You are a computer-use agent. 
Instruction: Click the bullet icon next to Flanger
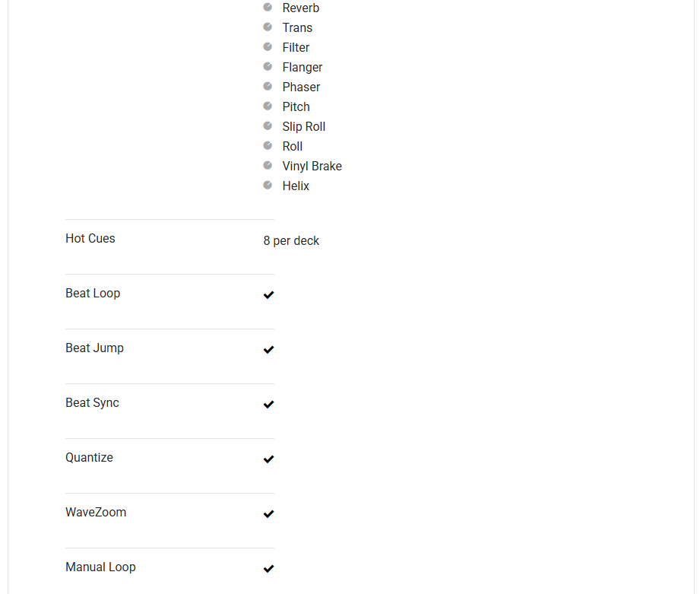[268, 66]
